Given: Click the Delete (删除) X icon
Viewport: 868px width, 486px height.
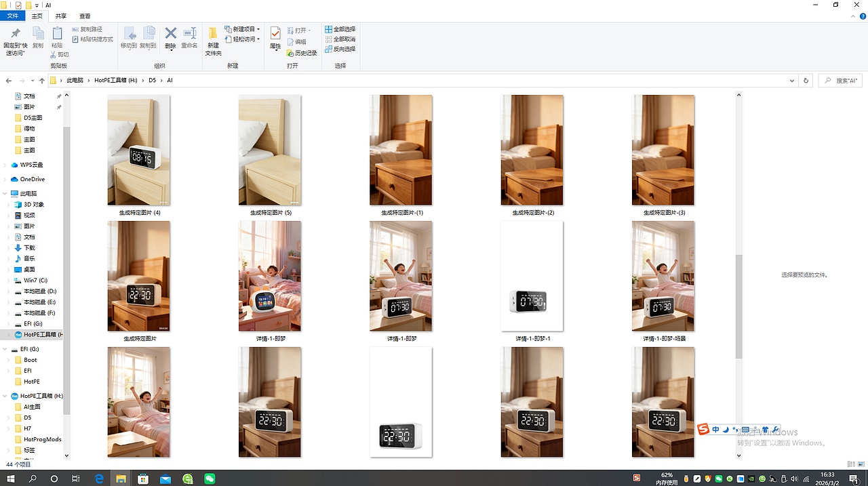Looking at the screenshot, I should 171,33.
